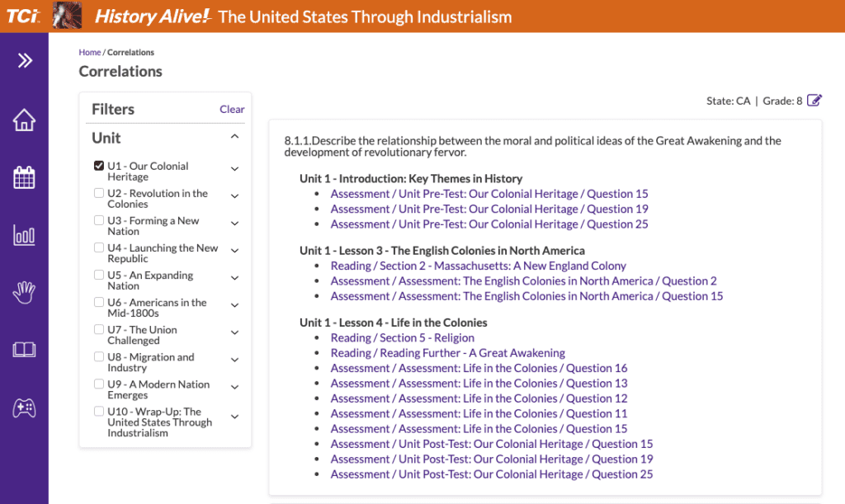Expand the sidebar with double-chevron icon
The width and height of the screenshot is (845, 504).
[24, 60]
